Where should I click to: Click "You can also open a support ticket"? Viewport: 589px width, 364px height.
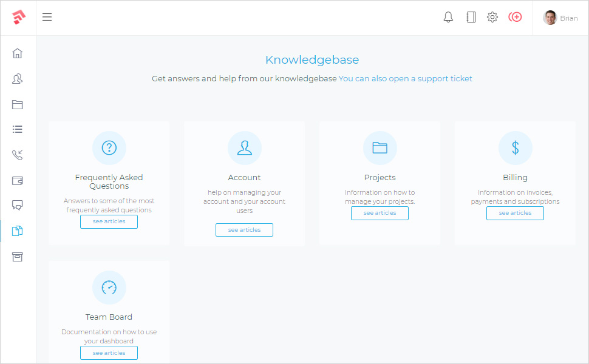click(x=405, y=79)
